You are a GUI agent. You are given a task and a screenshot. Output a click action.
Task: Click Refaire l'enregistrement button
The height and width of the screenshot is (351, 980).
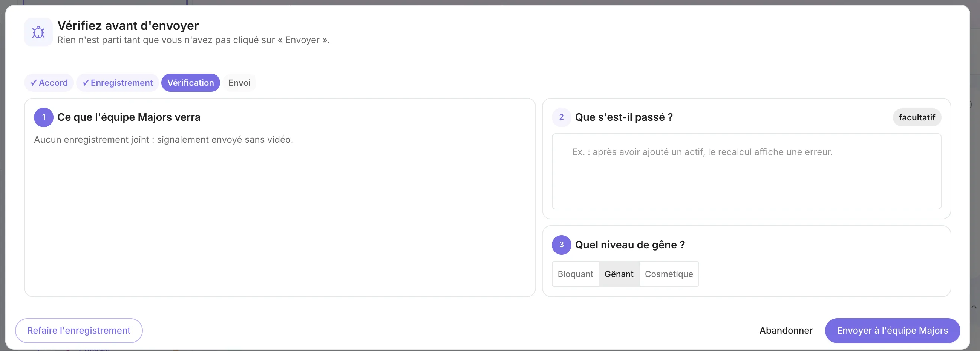click(79, 330)
